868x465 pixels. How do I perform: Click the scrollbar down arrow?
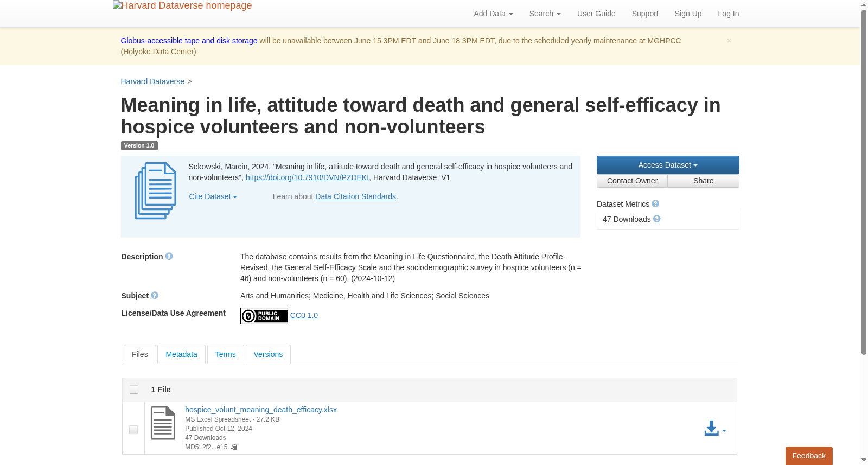(864, 461)
